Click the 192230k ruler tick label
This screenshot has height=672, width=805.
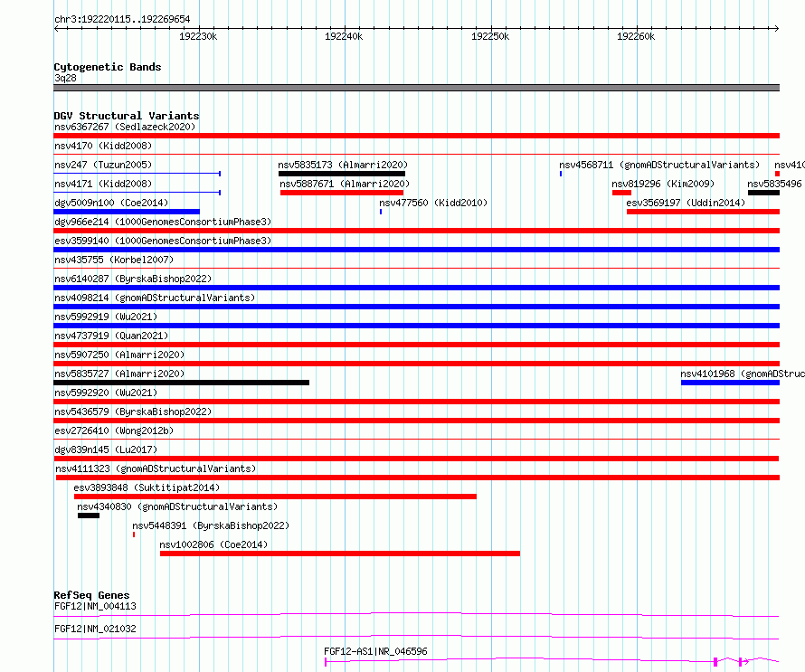198,36
